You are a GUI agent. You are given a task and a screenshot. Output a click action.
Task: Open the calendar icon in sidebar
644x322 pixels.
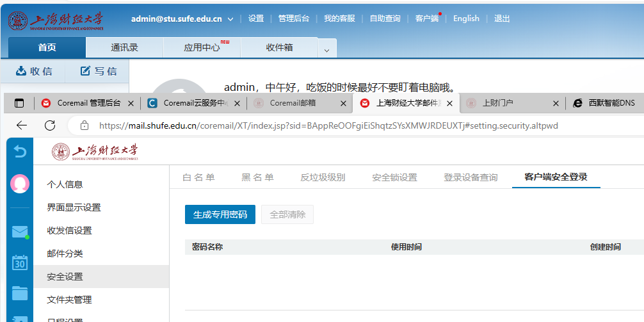20,262
